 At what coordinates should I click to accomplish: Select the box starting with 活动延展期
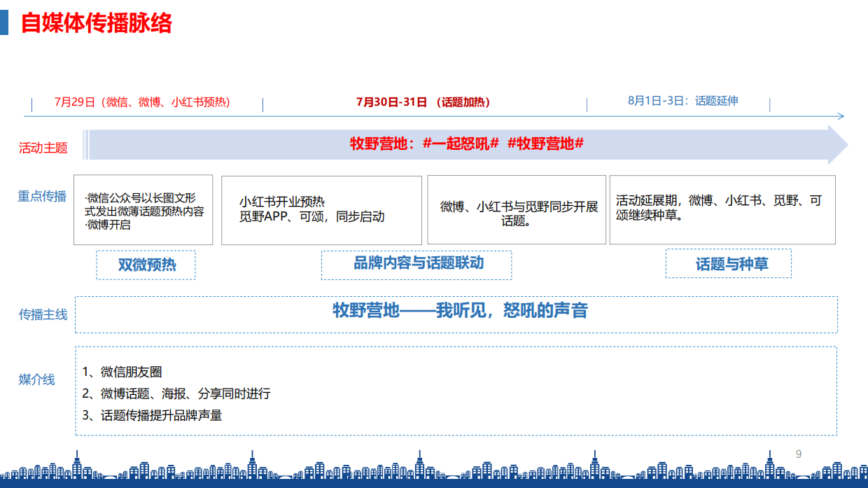click(x=722, y=210)
